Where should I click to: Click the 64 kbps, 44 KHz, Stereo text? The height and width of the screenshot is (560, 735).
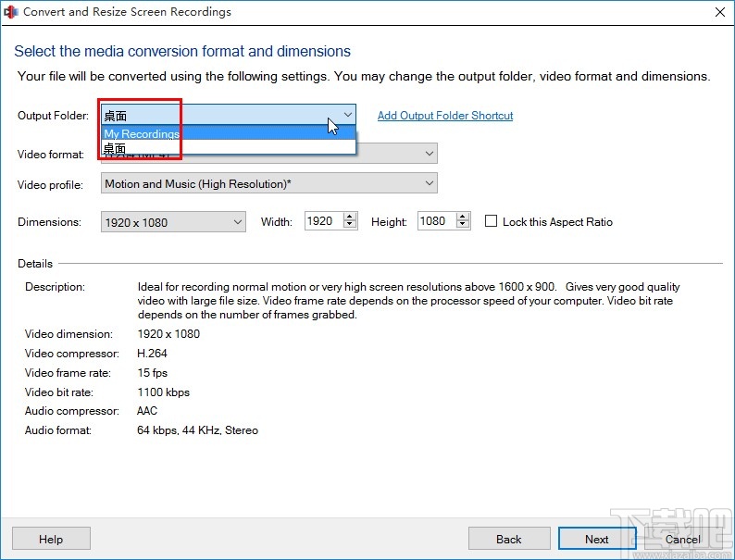pos(197,430)
